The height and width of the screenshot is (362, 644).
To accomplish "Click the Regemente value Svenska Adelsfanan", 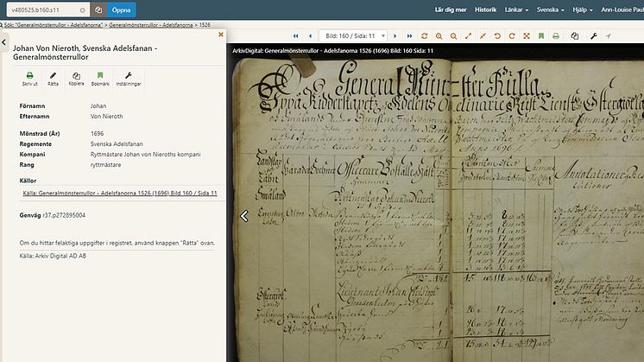I will (x=117, y=144).
